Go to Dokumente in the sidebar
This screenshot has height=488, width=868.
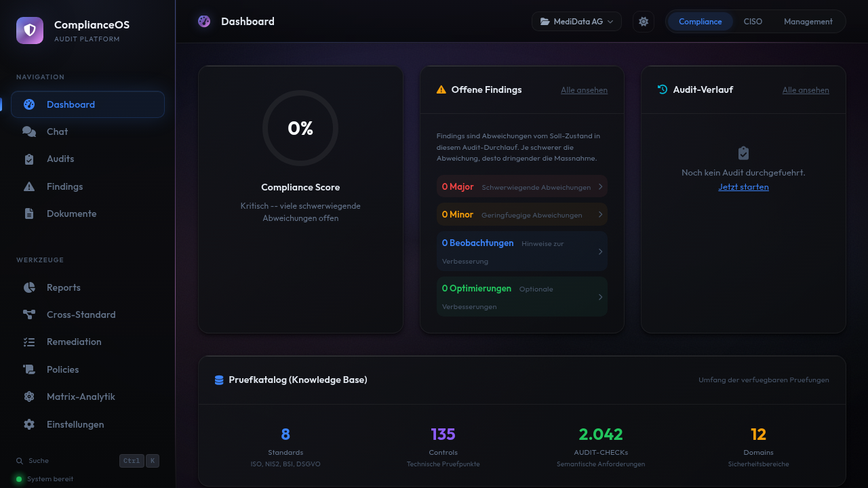coord(71,213)
